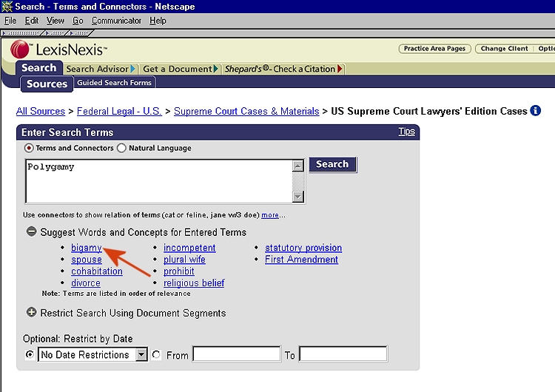Click scroll-down arrow of search terms box
Viewport: 555px width, 392px height.
297,197
